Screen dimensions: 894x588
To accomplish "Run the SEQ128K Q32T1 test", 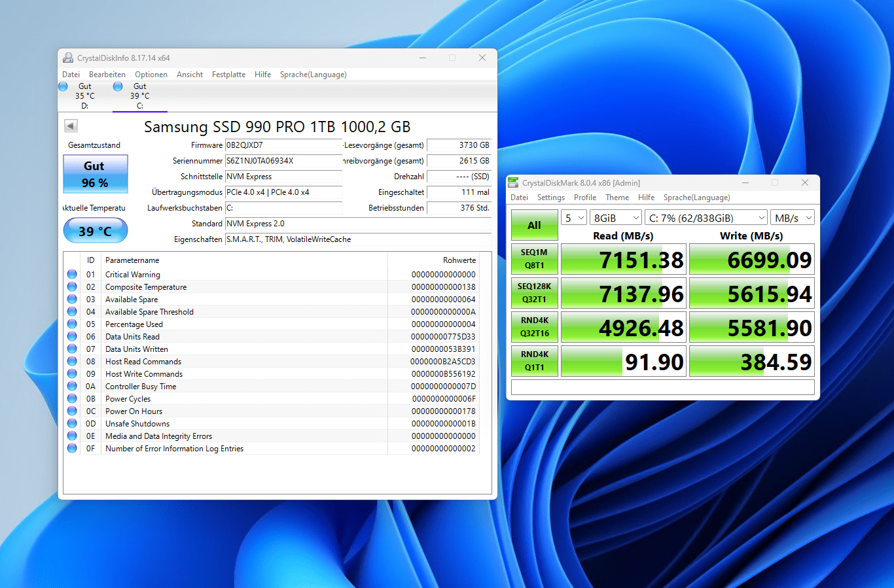I will pos(535,293).
